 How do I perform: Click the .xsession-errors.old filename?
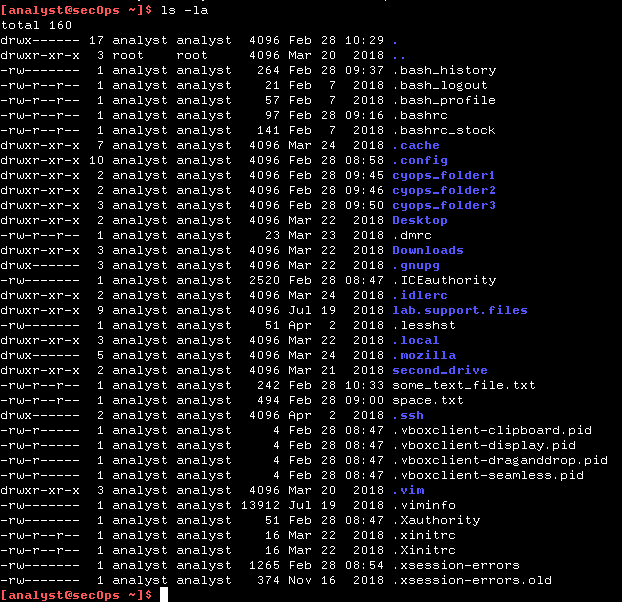click(472, 581)
